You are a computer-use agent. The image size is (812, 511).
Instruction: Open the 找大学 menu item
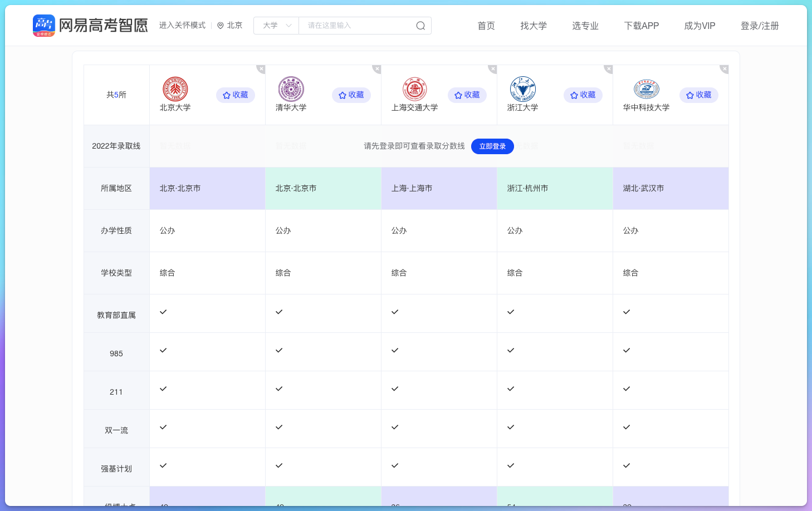534,26
